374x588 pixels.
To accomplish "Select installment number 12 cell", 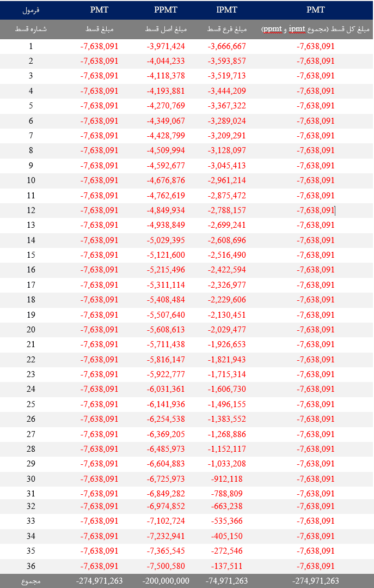I will coord(30,210).
